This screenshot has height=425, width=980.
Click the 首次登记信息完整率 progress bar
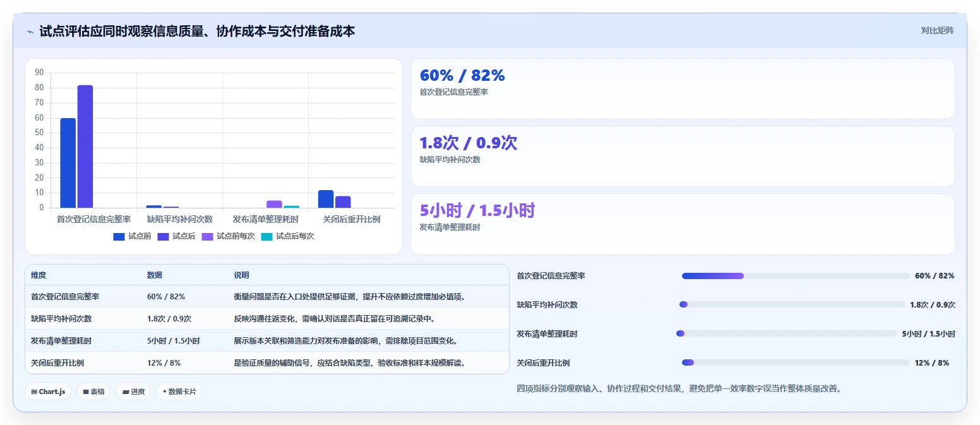(x=796, y=276)
